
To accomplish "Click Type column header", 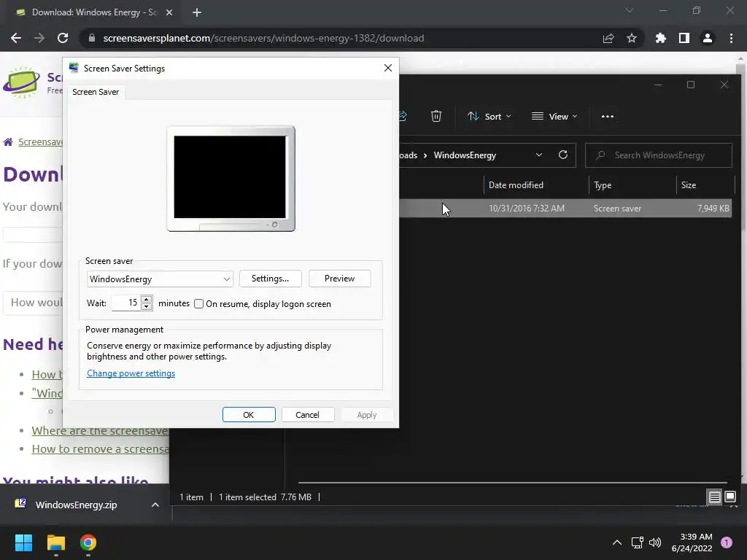I will point(603,184).
